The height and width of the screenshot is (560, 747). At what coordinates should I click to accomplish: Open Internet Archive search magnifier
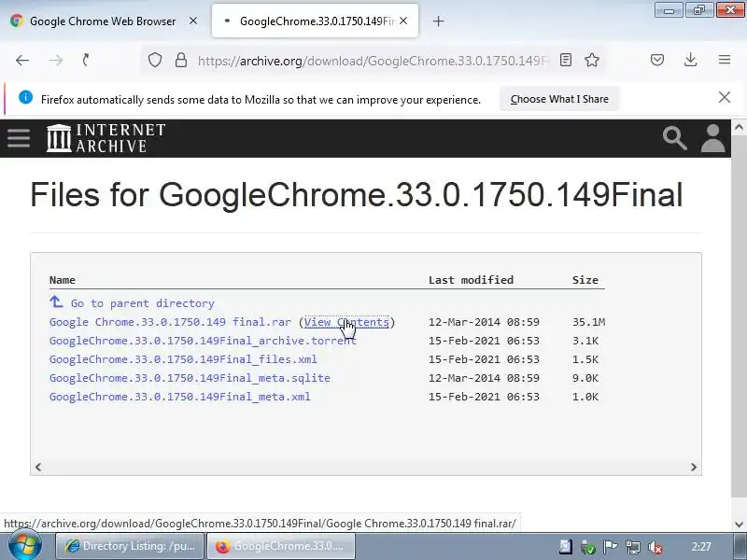point(674,138)
